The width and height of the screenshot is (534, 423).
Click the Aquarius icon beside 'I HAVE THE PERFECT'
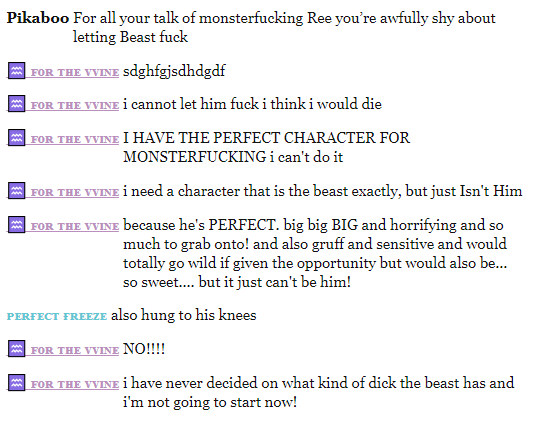click(16, 138)
